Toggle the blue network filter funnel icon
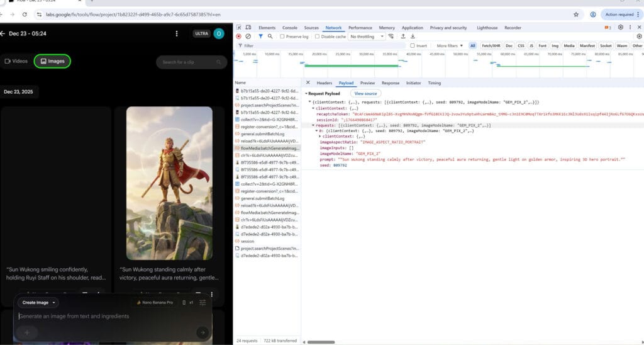 coord(260,37)
